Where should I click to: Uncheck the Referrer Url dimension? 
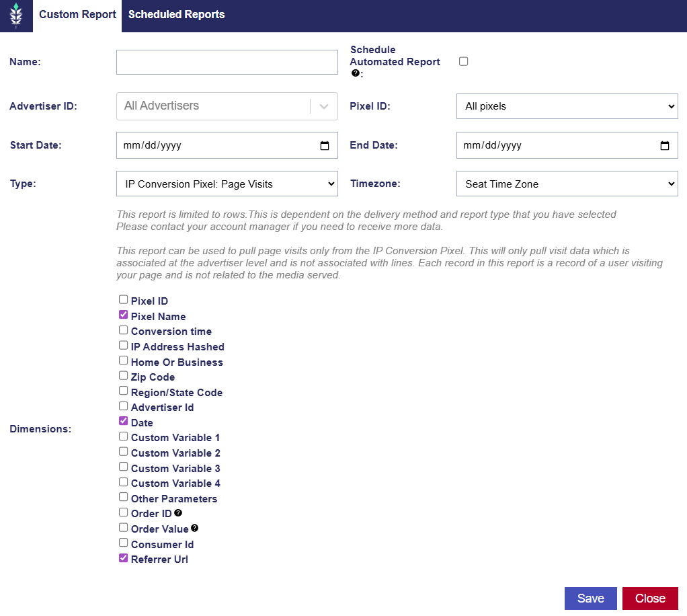coord(124,557)
